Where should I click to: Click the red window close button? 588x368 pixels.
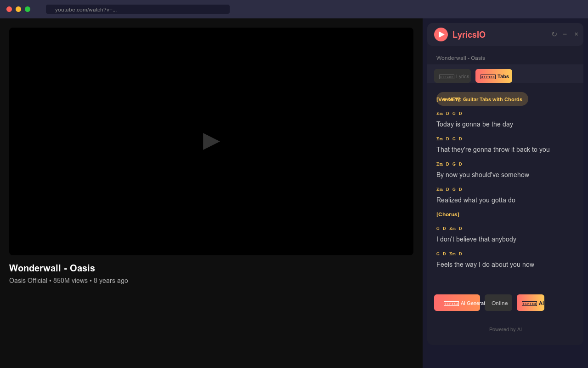pyautogui.click(x=9, y=9)
